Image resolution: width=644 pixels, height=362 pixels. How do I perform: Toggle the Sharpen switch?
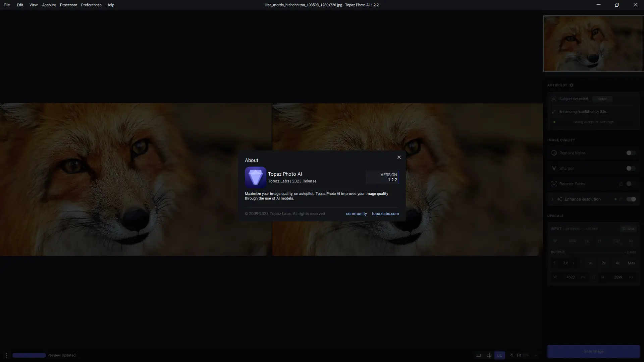click(631, 168)
